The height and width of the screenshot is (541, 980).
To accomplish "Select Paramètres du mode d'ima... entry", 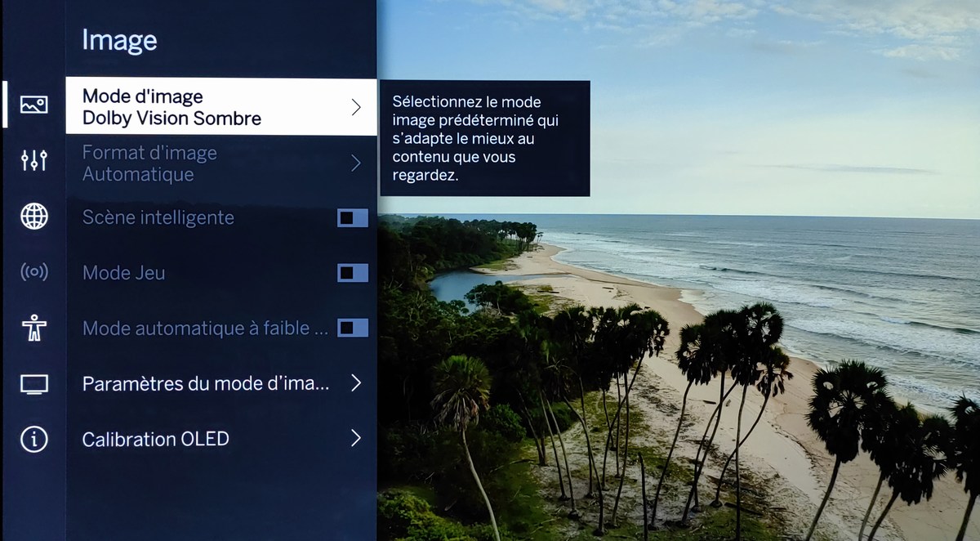I will pyautogui.click(x=221, y=383).
